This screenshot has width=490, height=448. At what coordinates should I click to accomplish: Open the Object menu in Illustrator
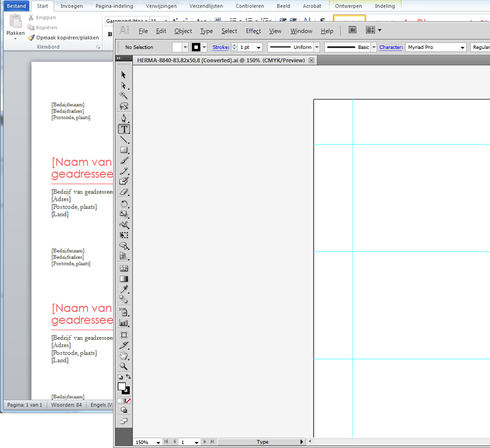point(183,31)
